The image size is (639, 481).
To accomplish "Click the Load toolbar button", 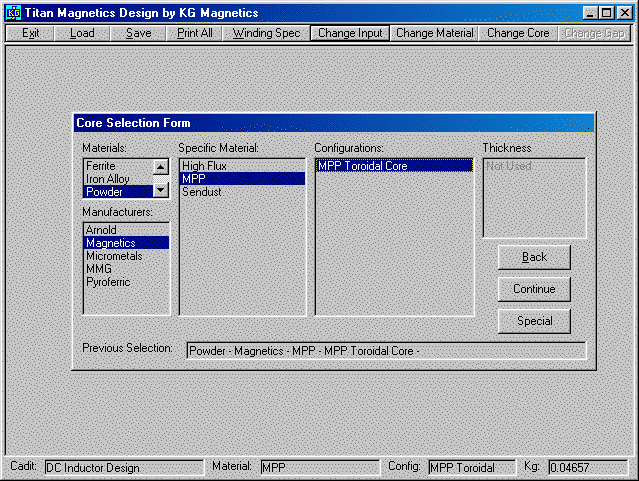I will pyautogui.click(x=82, y=33).
